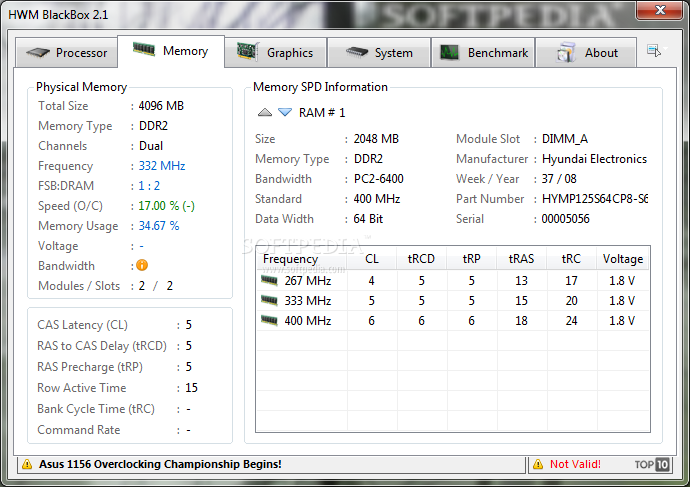Go to the Benchmark tab
690x487 pixels.
tap(483, 53)
